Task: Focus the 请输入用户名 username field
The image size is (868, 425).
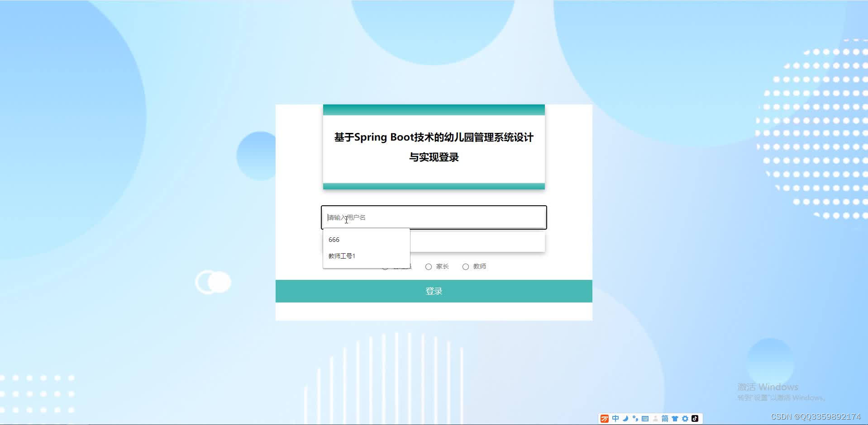Action: (x=434, y=217)
